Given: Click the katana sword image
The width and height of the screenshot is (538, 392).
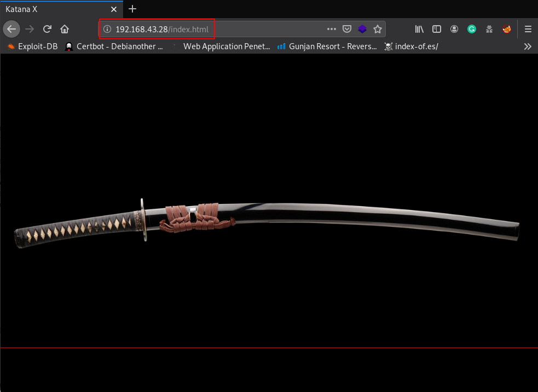Looking at the screenshot, I should pos(267,223).
